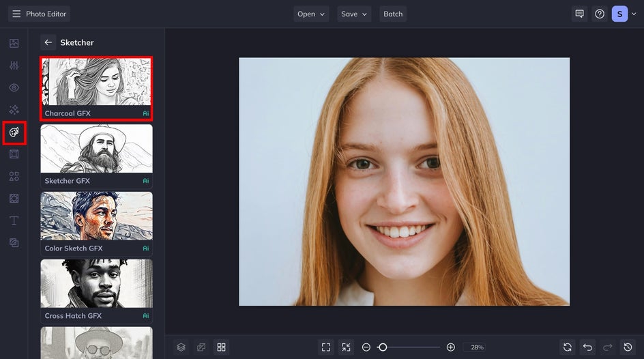
Task: Click the zoom slider handle
Action: 383,347
